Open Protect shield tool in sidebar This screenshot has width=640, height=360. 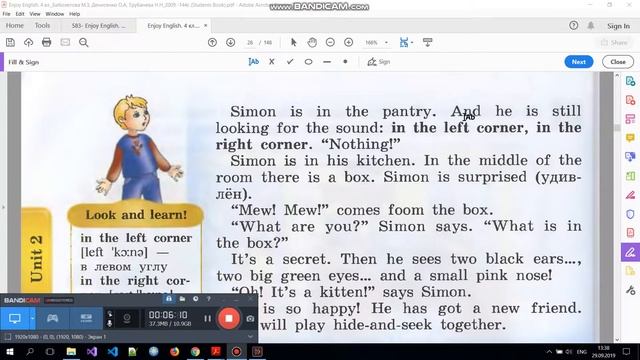(631, 214)
